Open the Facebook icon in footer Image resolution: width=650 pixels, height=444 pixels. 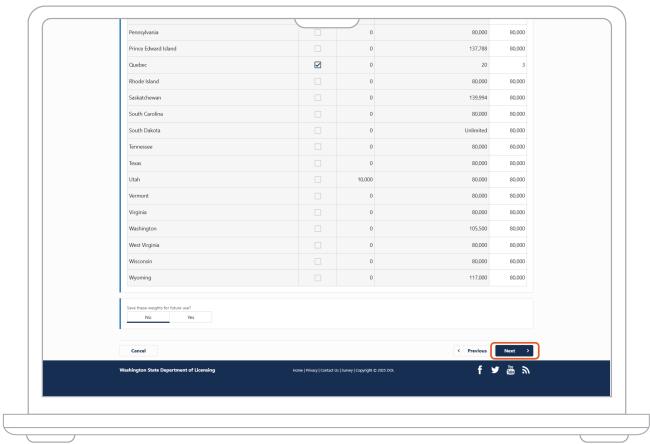coord(480,370)
